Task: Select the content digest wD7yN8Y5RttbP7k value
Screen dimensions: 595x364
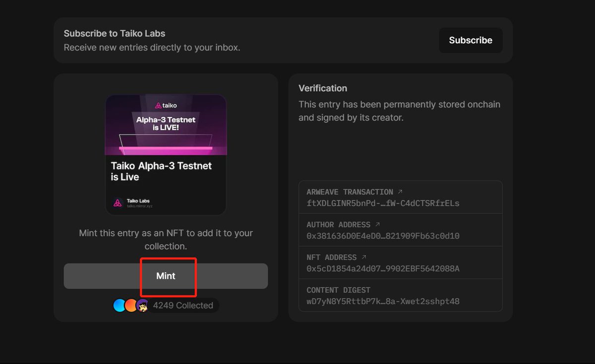Action: coord(383,301)
